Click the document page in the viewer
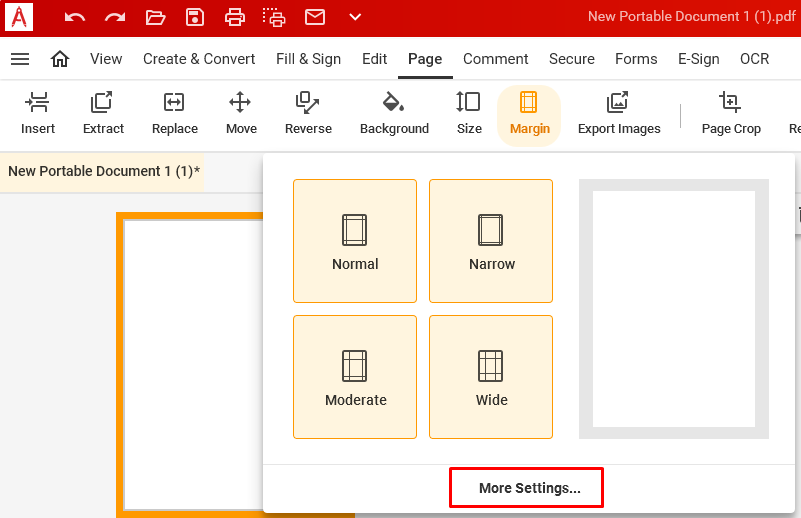The image size is (801, 518). 193,365
